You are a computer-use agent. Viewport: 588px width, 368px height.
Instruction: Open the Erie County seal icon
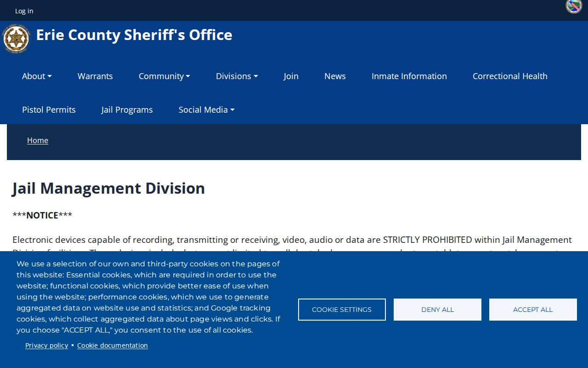574,6
